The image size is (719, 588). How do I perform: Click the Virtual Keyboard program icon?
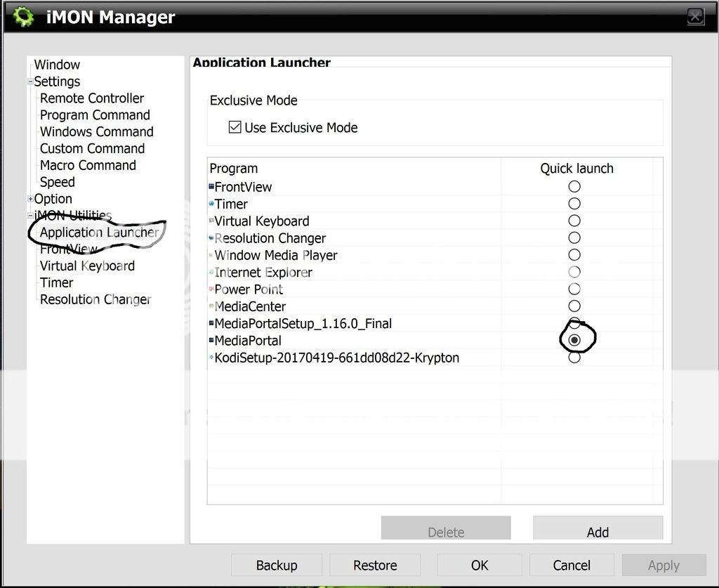[x=211, y=221]
